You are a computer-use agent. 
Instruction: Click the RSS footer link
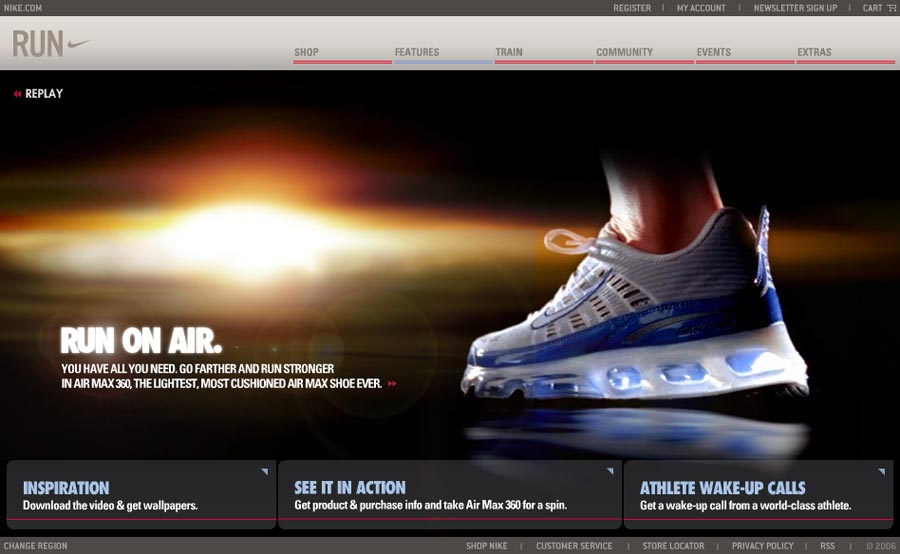point(827,546)
